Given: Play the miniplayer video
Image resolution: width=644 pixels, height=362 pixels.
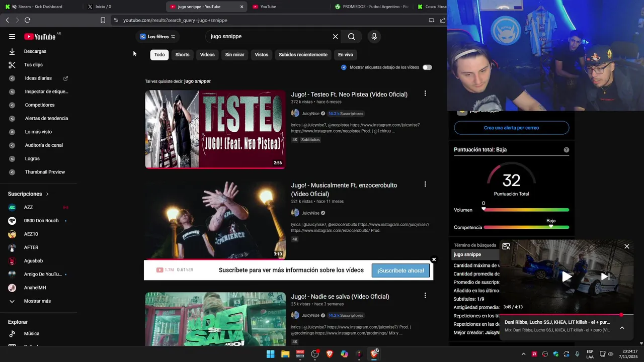Looking at the screenshot, I should click(567, 276).
